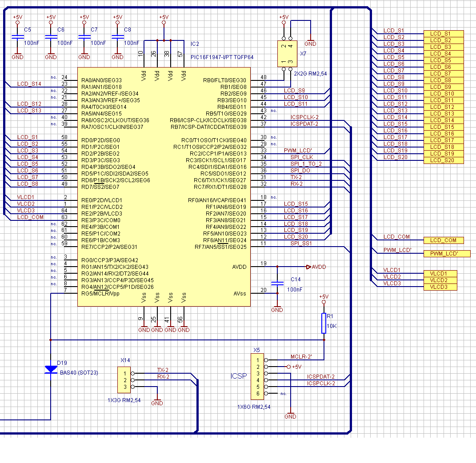Click the AVDD power arrow symbol
This screenshot has width=476, height=463.
coord(309,267)
